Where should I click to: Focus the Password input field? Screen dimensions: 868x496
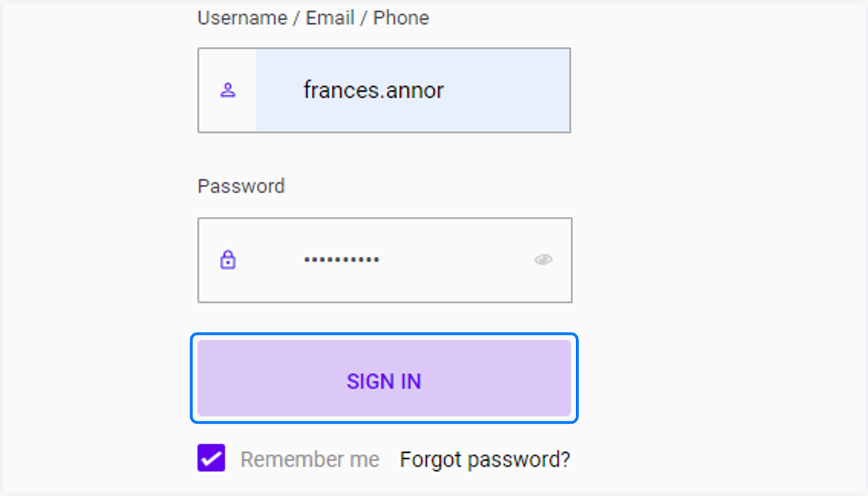point(384,260)
